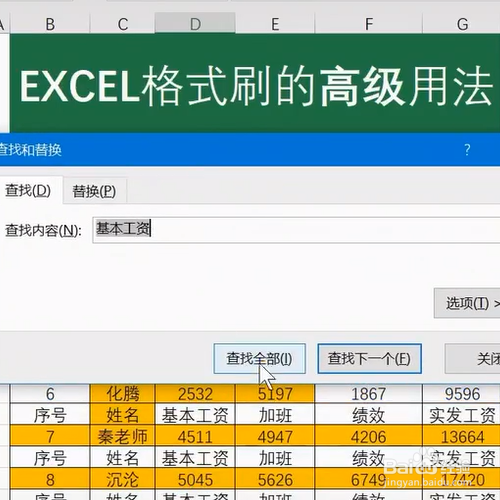Select the 加班 cell above 5626
Image resolution: width=500 pixels, height=500 pixels.
tap(275, 457)
